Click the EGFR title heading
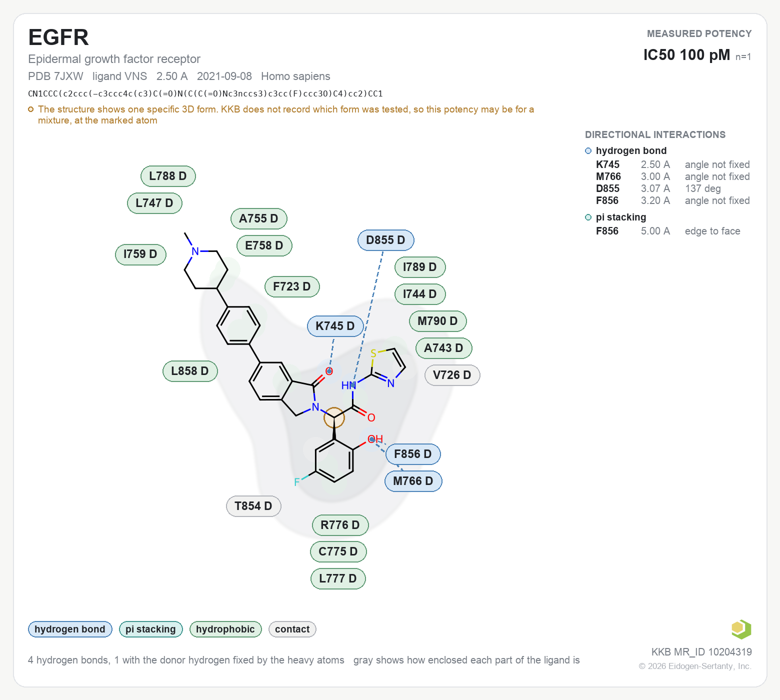Image resolution: width=780 pixels, height=700 pixels. click(58, 37)
